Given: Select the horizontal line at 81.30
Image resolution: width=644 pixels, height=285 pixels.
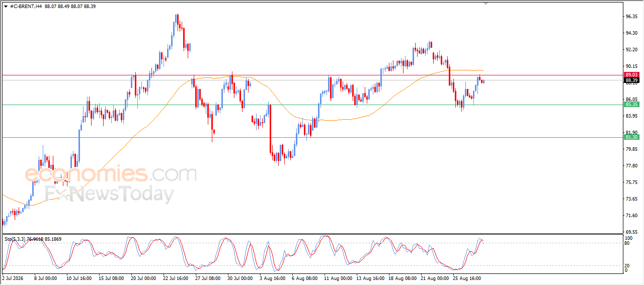Looking at the screenshot, I should [x=312, y=137].
